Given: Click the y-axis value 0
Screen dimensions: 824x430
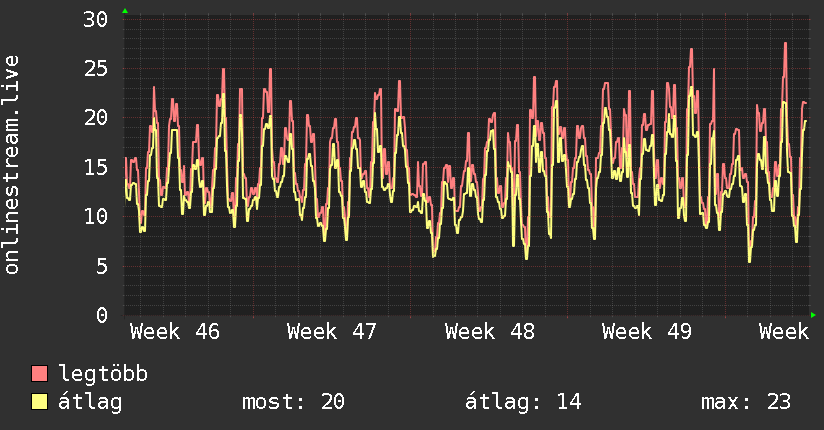Looking at the screenshot, I should tap(102, 315).
